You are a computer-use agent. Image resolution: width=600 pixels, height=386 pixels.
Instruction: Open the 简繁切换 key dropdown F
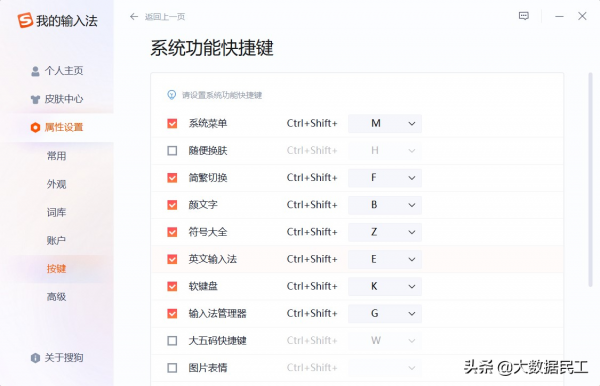tap(385, 178)
